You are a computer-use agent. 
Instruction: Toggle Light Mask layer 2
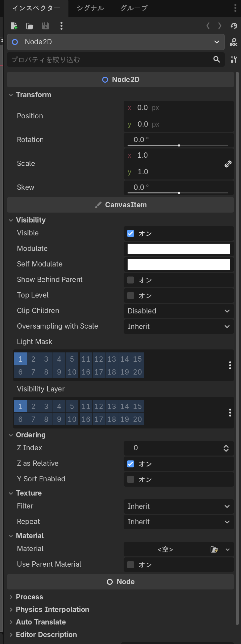coord(33,359)
